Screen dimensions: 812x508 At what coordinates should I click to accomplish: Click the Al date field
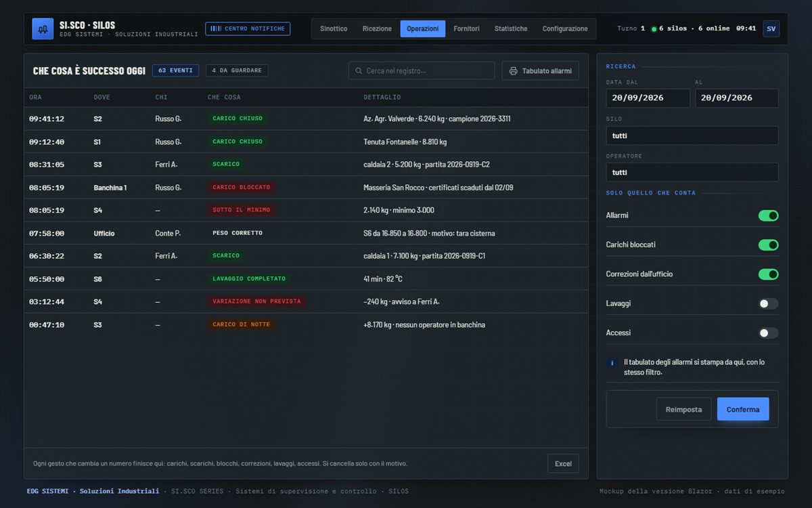pyautogui.click(x=737, y=98)
